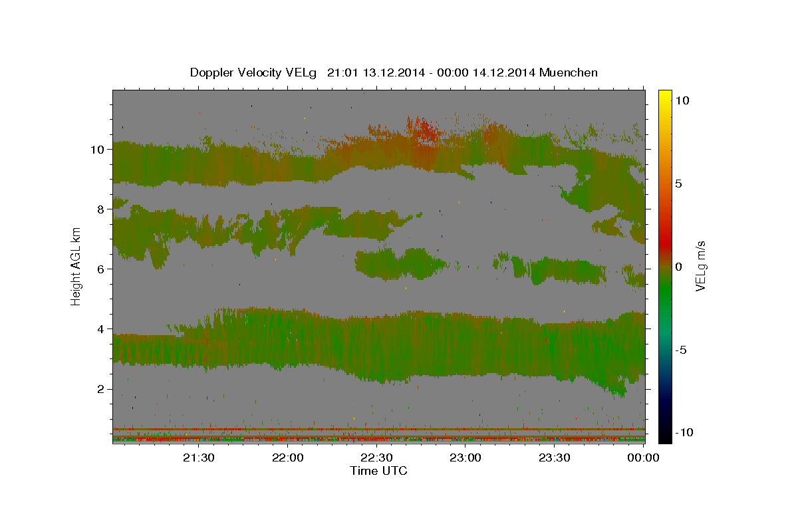Click the 21:30 time tick label
The image size is (798, 532).
click(199, 458)
